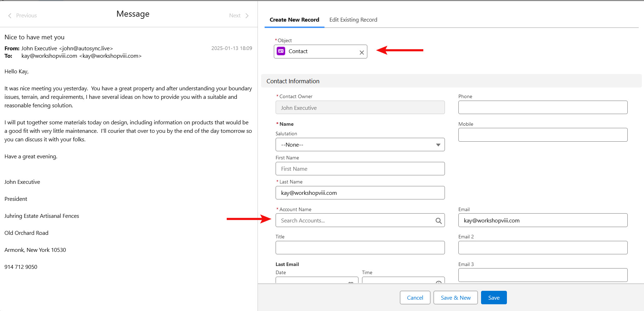Switch to Edit Existing Record tab

(353, 20)
